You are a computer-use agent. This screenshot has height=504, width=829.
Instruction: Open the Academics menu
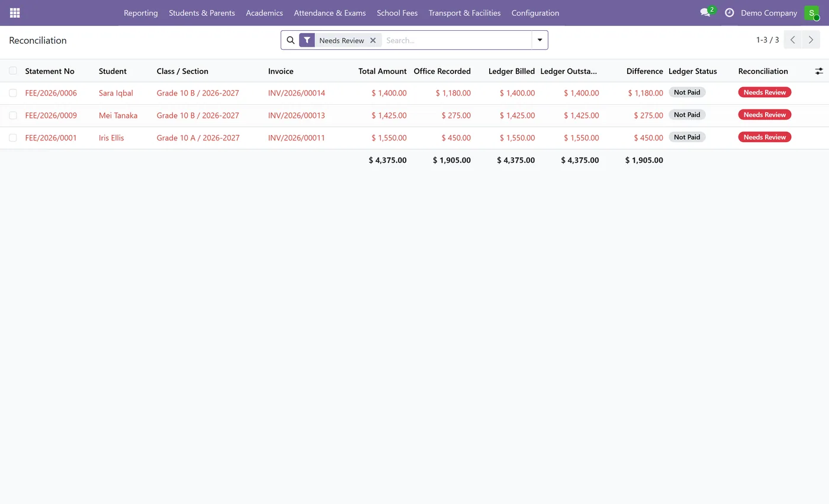pos(265,12)
